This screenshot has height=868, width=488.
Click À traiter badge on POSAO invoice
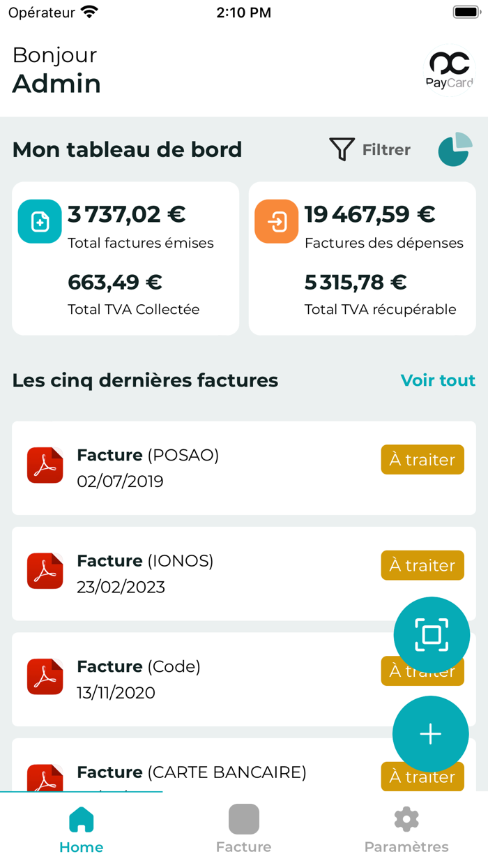click(x=422, y=459)
